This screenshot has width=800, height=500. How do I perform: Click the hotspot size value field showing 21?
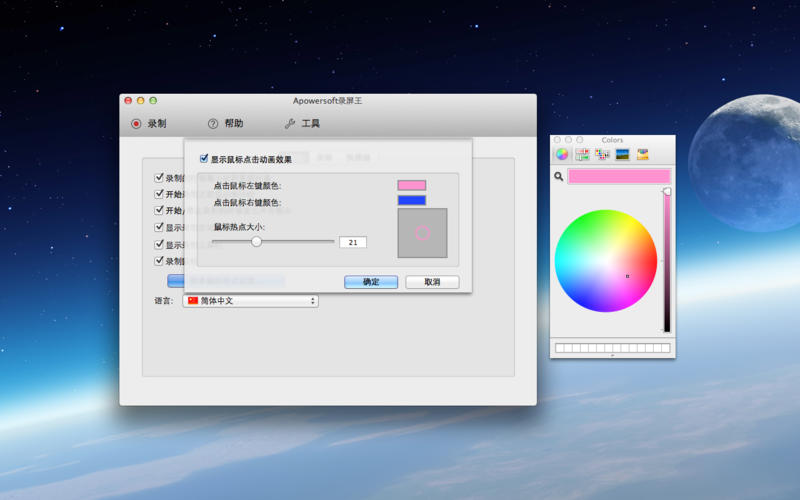point(353,242)
